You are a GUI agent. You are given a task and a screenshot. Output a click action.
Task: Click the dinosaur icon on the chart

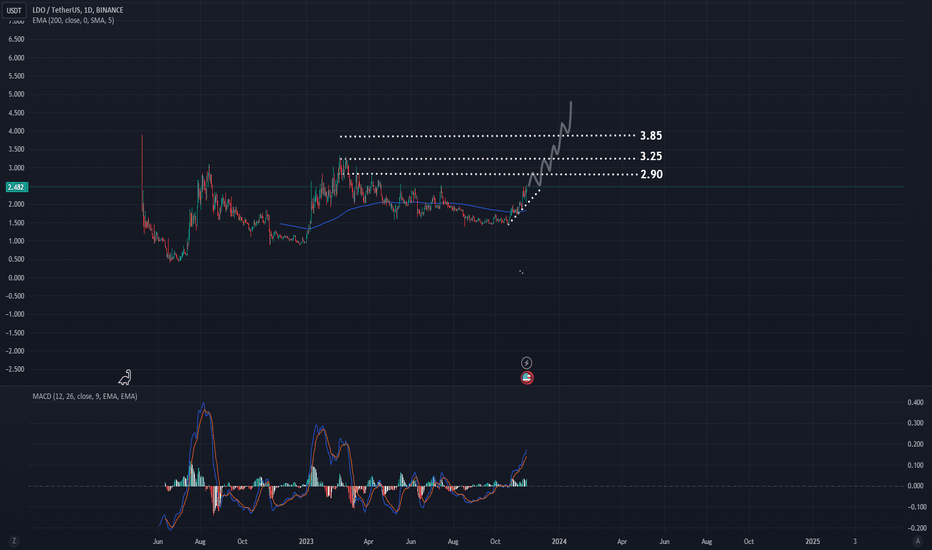pos(125,377)
